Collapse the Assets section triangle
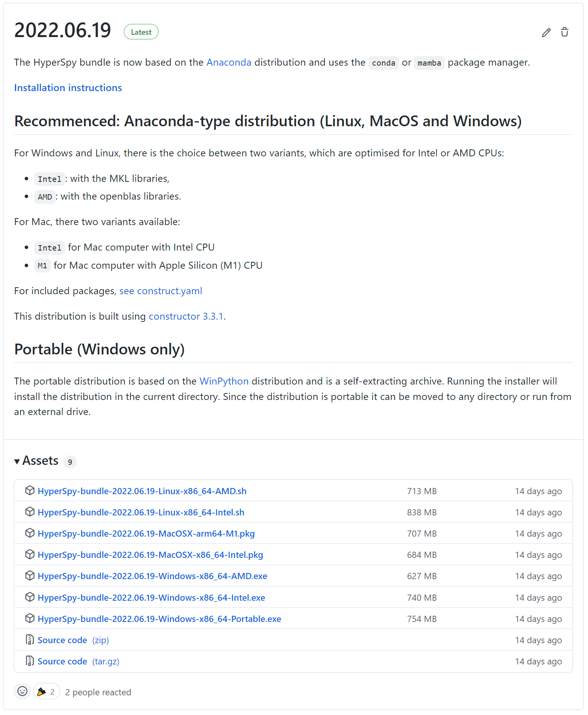The image size is (588, 715). pos(17,461)
